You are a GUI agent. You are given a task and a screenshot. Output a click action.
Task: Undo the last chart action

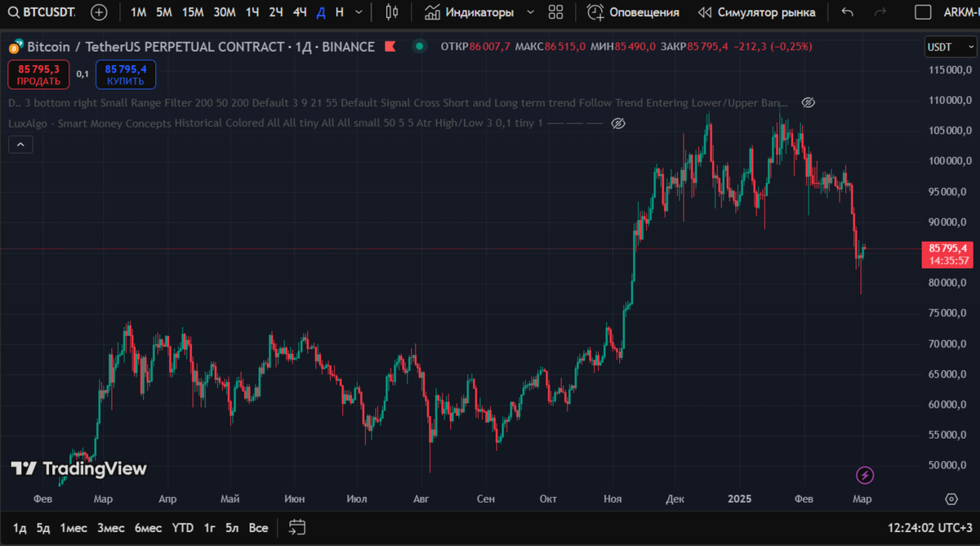coord(848,12)
